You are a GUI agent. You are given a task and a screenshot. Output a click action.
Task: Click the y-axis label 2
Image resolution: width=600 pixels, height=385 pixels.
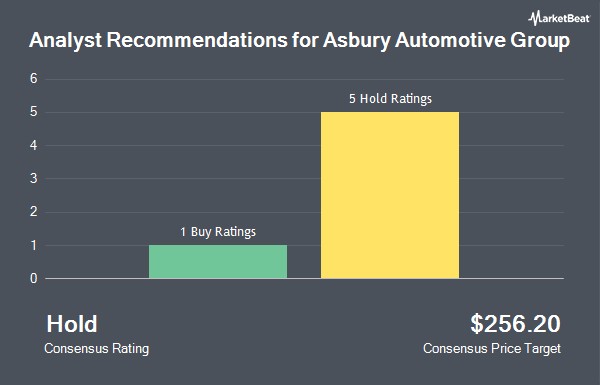tap(34, 212)
